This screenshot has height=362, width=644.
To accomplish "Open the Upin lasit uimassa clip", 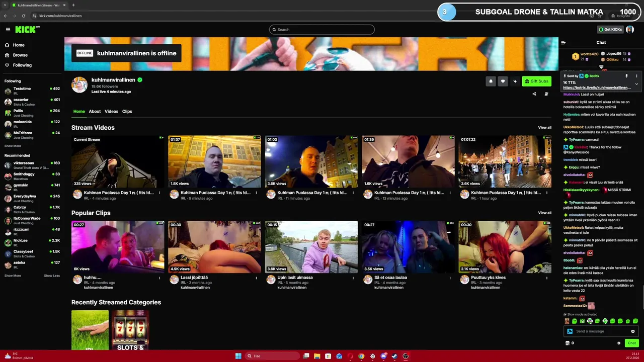I will (311, 247).
